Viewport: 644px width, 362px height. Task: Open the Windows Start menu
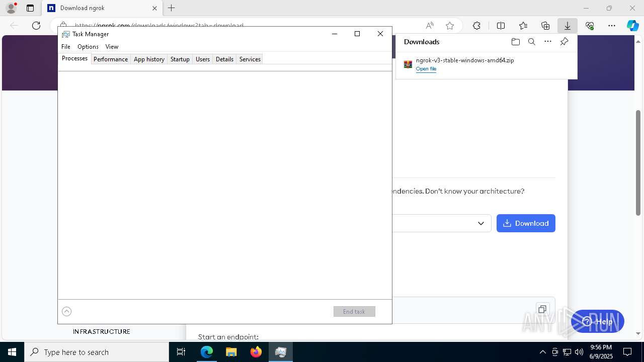pyautogui.click(x=12, y=352)
